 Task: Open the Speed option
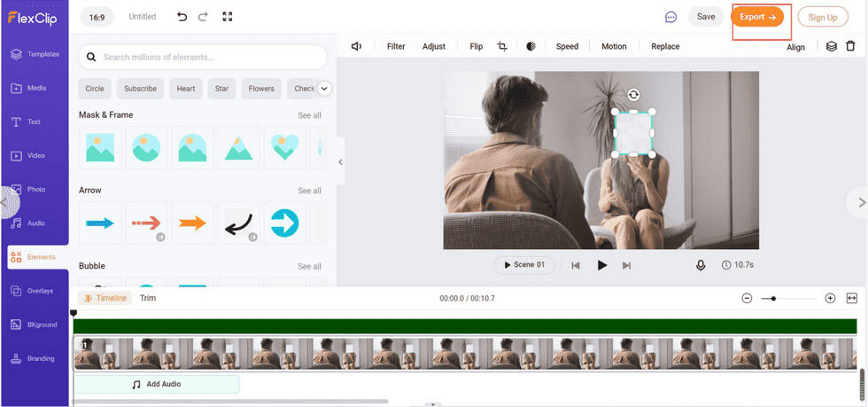[567, 47]
